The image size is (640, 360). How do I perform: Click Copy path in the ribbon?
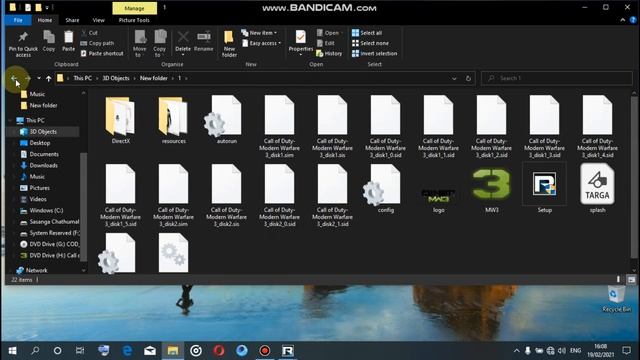[97, 43]
